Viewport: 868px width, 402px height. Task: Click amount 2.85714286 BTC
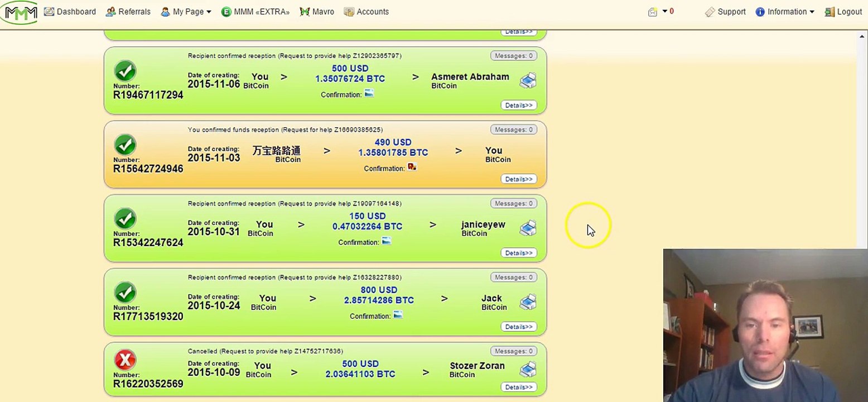[379, 300]
